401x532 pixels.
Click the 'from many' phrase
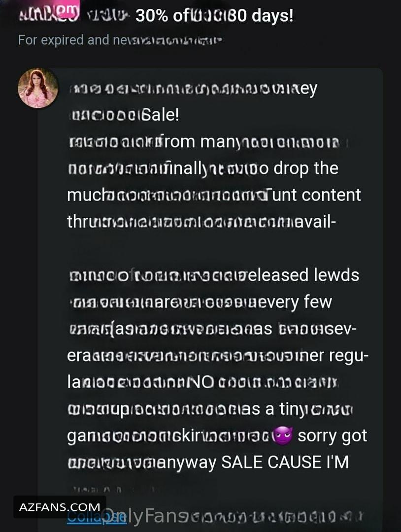coord(200,142)
